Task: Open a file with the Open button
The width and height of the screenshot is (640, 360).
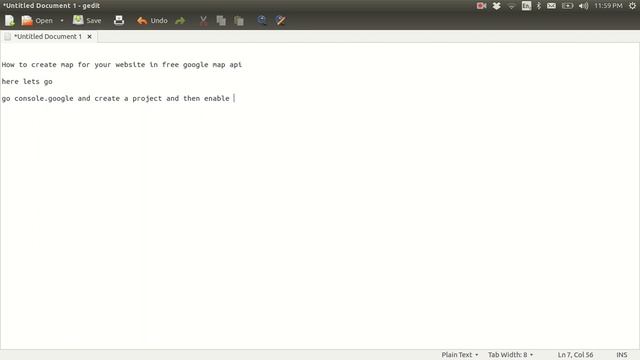Action: [37, 20]
